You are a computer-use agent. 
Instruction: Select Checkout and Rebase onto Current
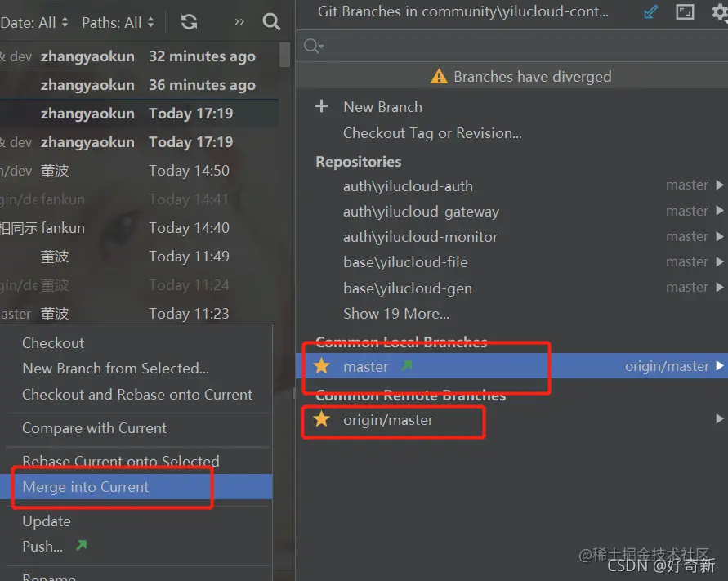(138, 395)
